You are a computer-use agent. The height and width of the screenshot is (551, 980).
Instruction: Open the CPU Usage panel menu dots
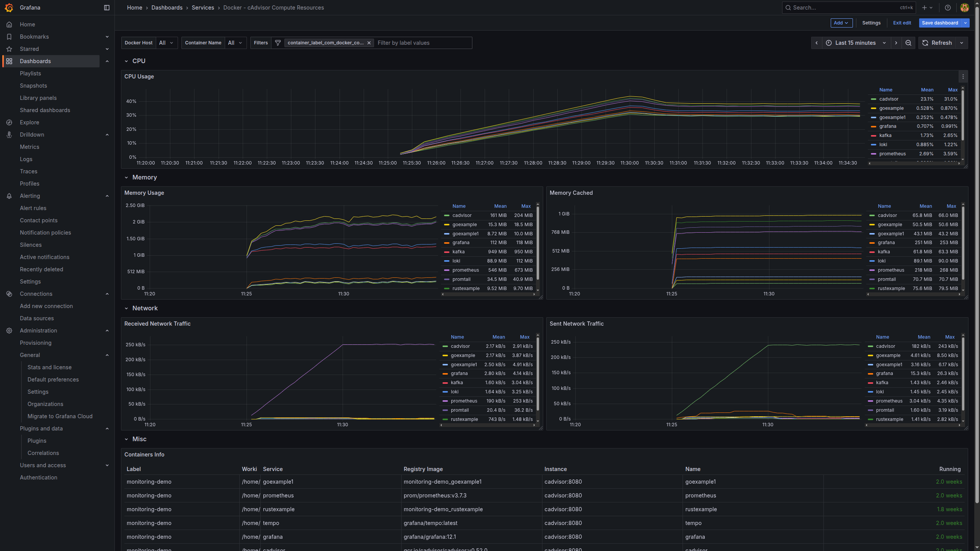point(963,77)
